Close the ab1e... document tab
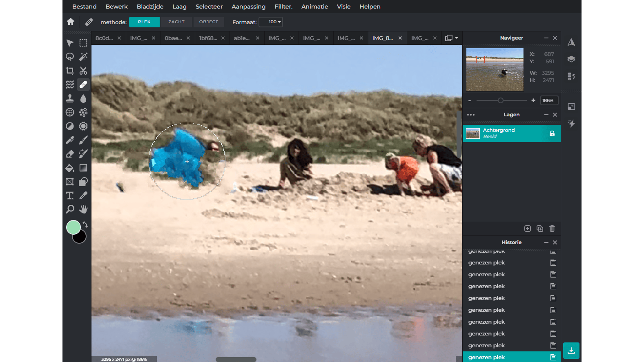 (258, 38)
